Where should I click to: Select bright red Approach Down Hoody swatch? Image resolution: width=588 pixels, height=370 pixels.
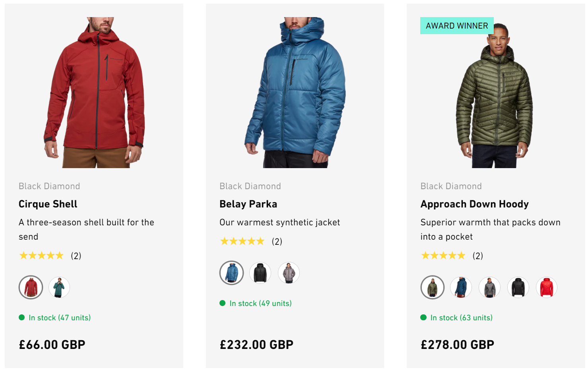547,287
